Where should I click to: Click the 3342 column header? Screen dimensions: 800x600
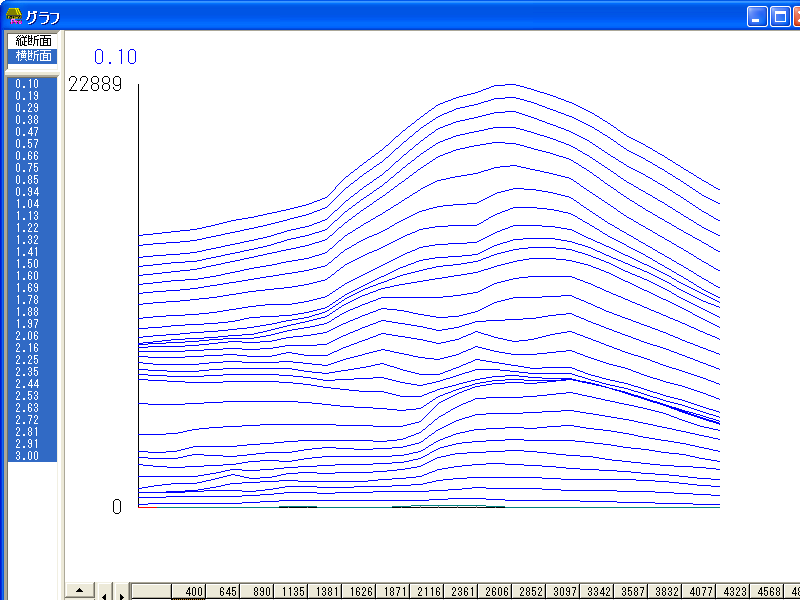pyautogui.click(x=597, y=592)
